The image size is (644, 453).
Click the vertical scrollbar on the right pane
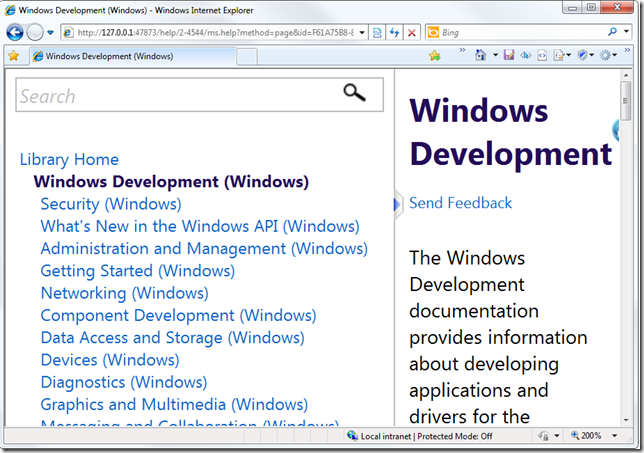626,250
